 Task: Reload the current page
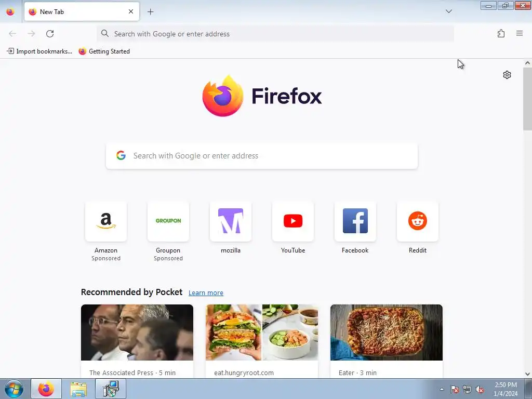point(50,34)
